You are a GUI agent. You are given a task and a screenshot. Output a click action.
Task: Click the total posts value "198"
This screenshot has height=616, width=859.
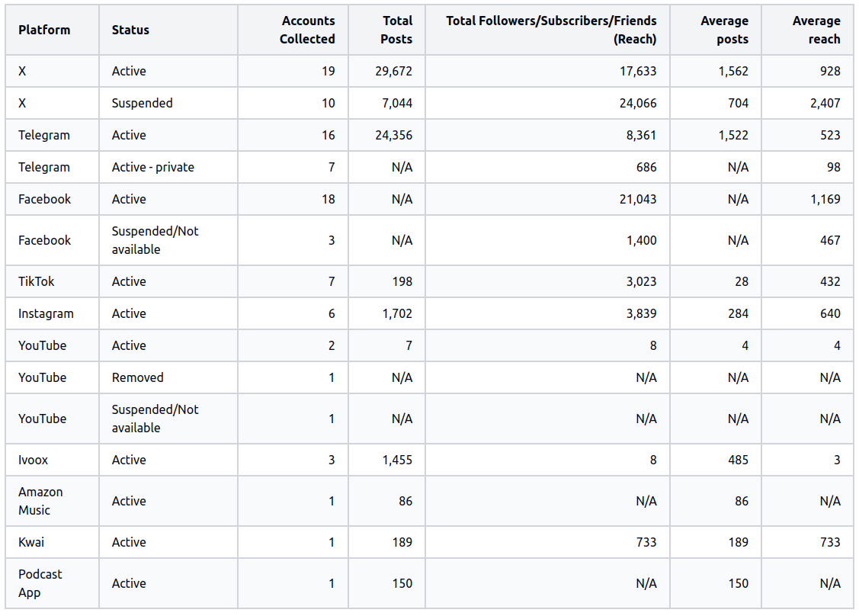point(402,281)
